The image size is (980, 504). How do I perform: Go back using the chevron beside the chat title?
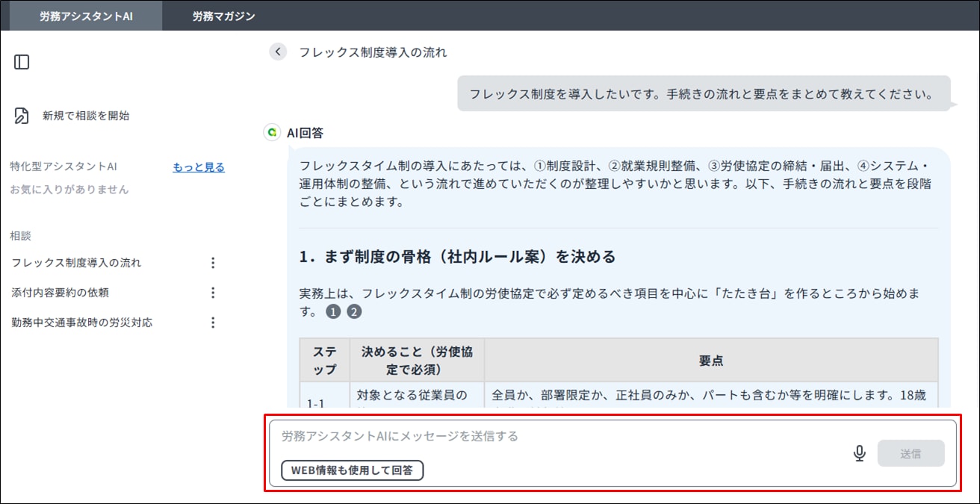[x=278, y=52]
